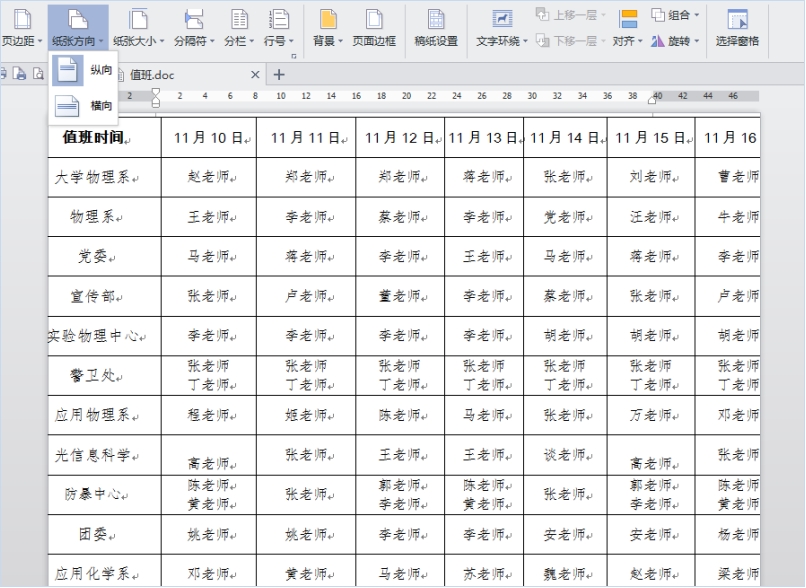The height and width of the screenshot is (588, 806).
Task: Select 纵向 portrait orientation option
Action: pos(83,70)
